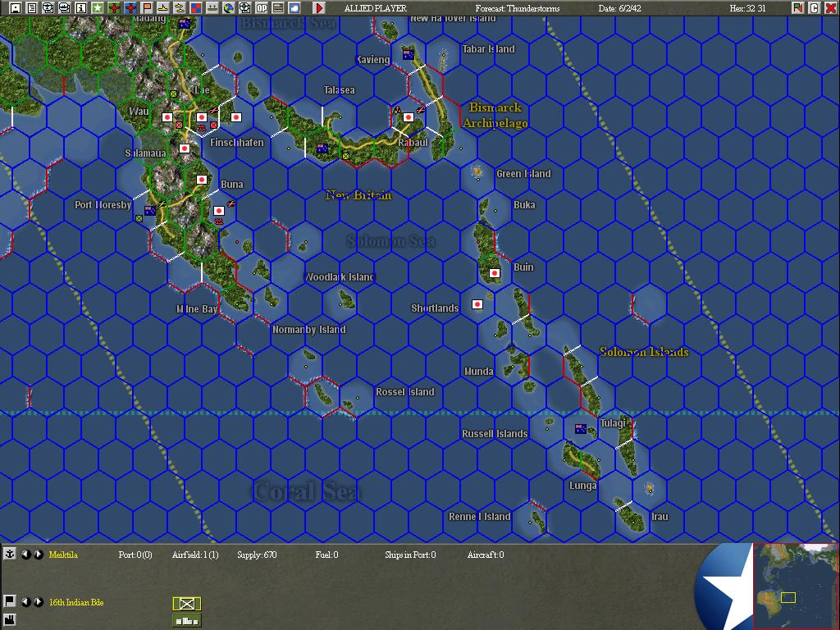Click the globe toolbar icon
This screenshot has height=630, width=840.
[x=229, y=8]
